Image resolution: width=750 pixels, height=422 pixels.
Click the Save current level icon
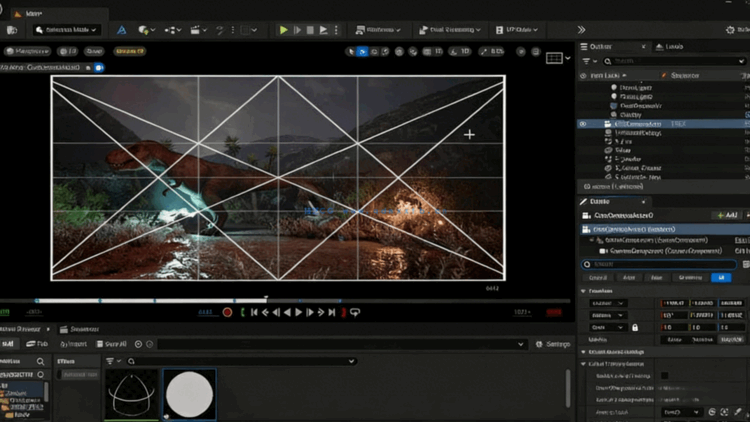12,30
